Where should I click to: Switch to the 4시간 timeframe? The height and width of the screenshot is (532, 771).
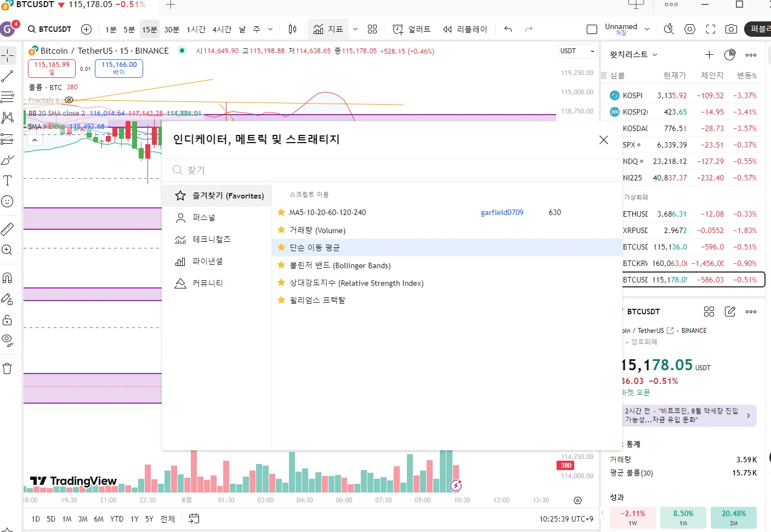click(x=222, y=29)
